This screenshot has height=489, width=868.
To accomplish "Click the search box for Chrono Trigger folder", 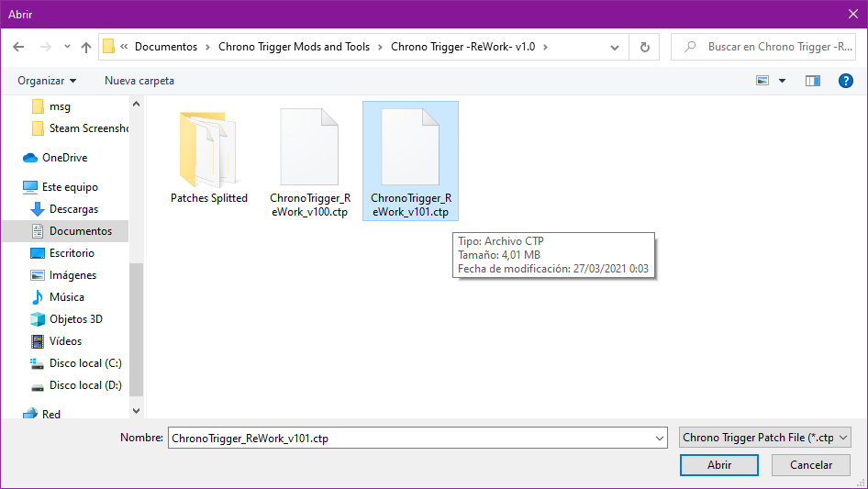I will [763, 47].
